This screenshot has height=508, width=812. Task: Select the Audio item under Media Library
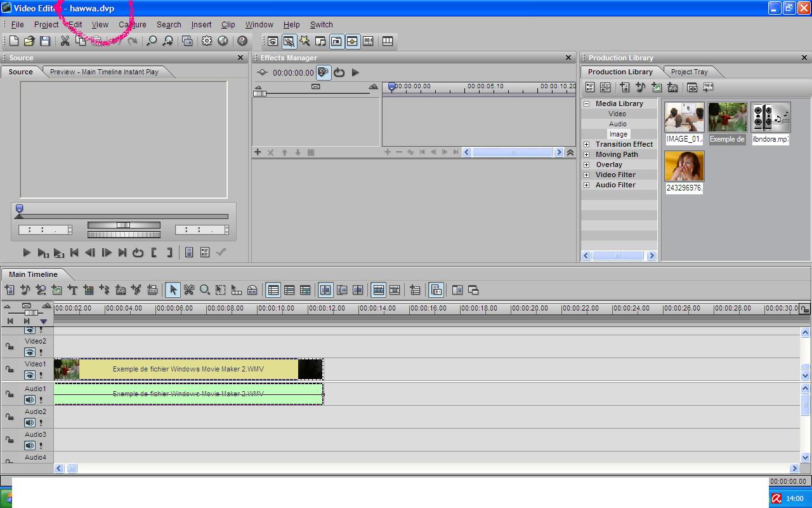click(x=617, y=124)
